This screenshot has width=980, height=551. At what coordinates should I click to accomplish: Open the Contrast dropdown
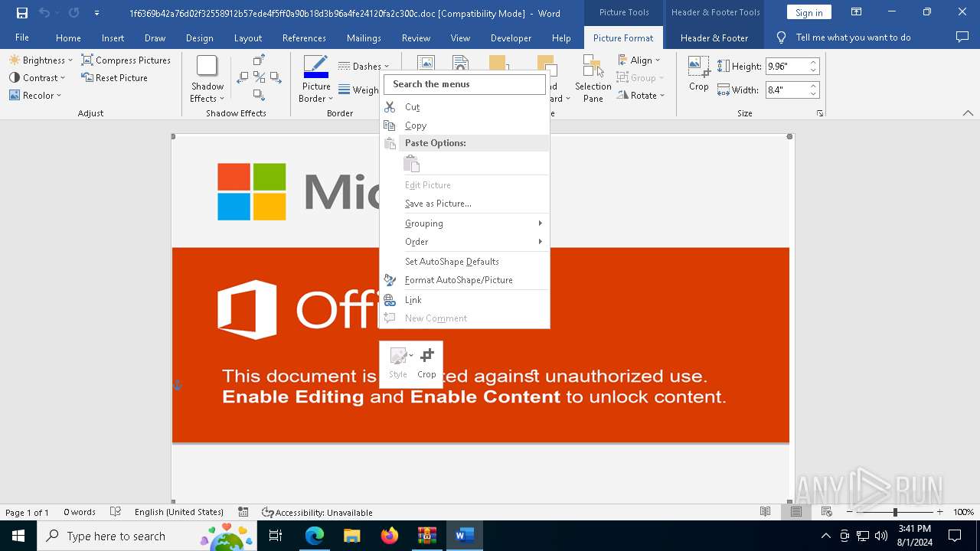[37, 78]
